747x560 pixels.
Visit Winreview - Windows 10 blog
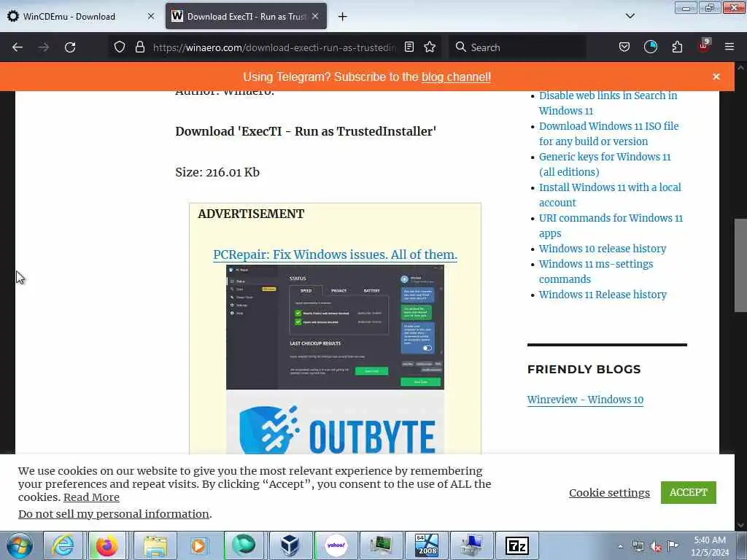[585, 400]
